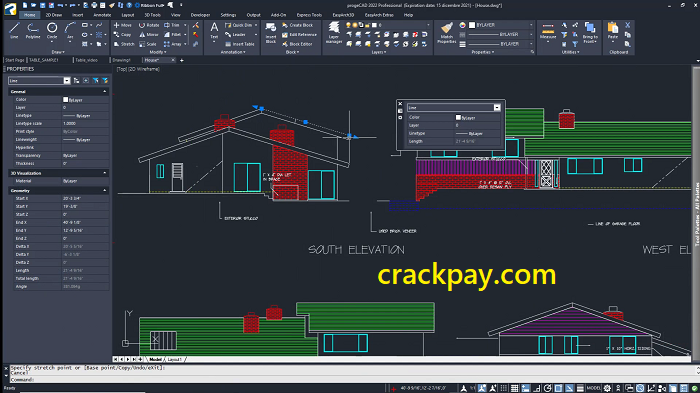Open the Help menu tab
Screen dimensions: 700x393
(408, 15)
